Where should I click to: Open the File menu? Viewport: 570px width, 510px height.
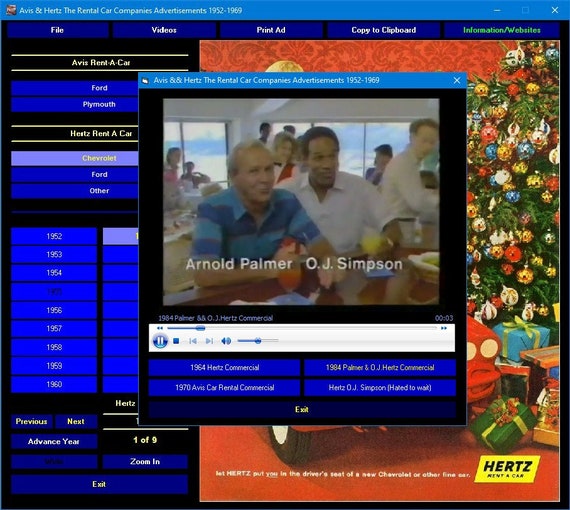tap(57, 30)
